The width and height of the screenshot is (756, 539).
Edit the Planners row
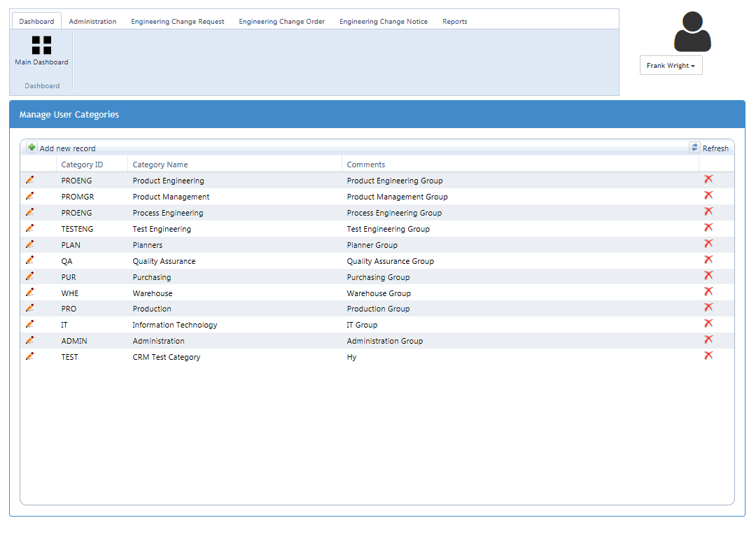click(x=30, y=244)
